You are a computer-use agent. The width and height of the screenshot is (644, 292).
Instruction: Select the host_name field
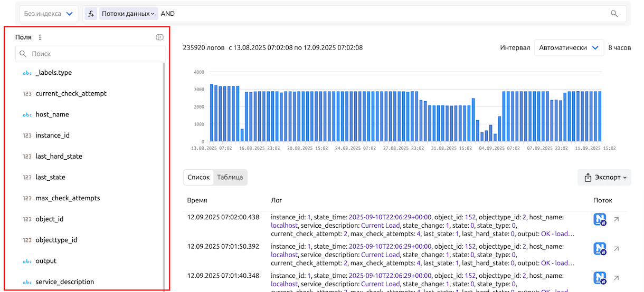[52, 114]
